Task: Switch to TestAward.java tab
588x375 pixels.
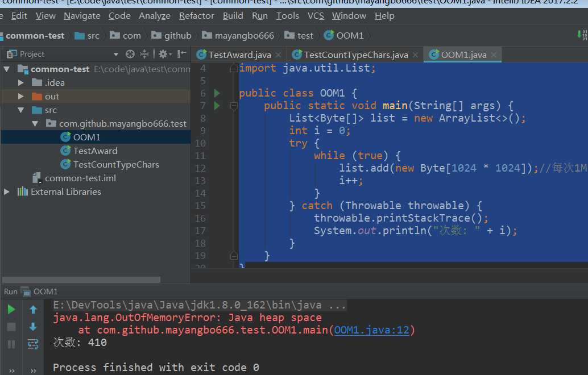Action: coord(239,55)
